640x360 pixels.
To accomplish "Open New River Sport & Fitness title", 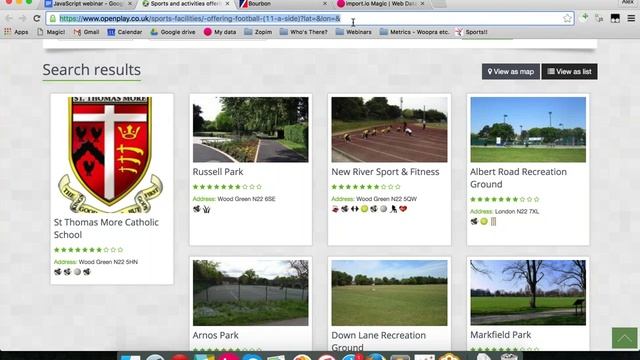I will click(385, 172).
